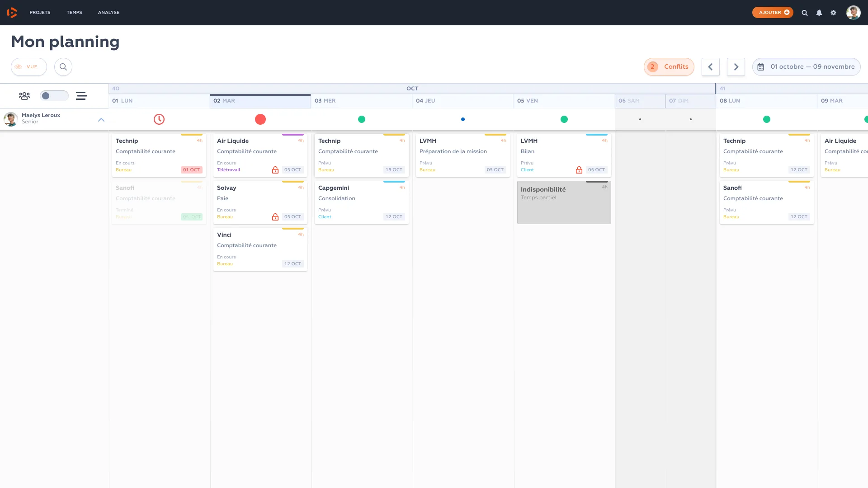Open Sanofi card on Monday 08

(x=767, y=202)
